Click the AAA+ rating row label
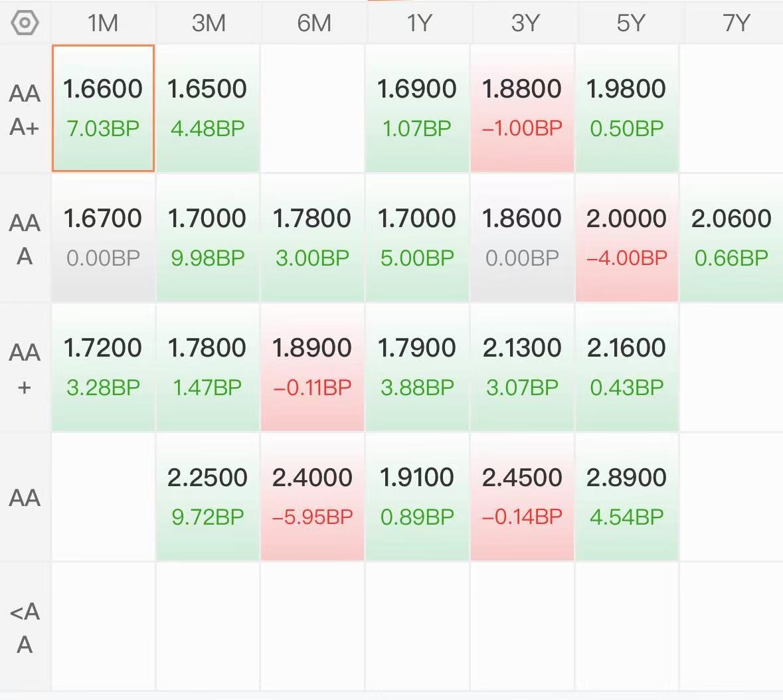Viewport: 783px width, 700px height. coord(25,110)
